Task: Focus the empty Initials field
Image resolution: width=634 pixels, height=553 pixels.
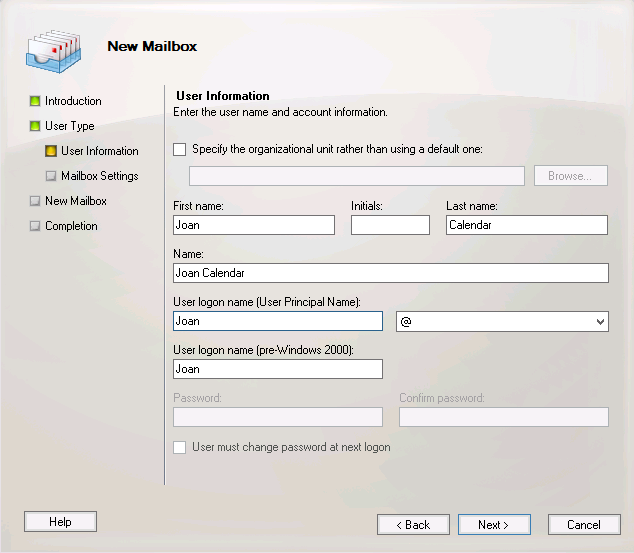Action: coord(390,225)
